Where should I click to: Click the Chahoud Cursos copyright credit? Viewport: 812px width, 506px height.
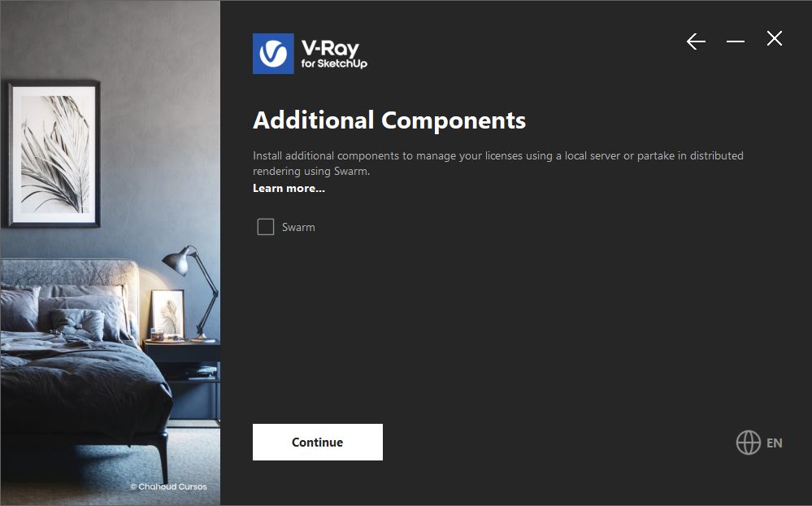[168, 486]
